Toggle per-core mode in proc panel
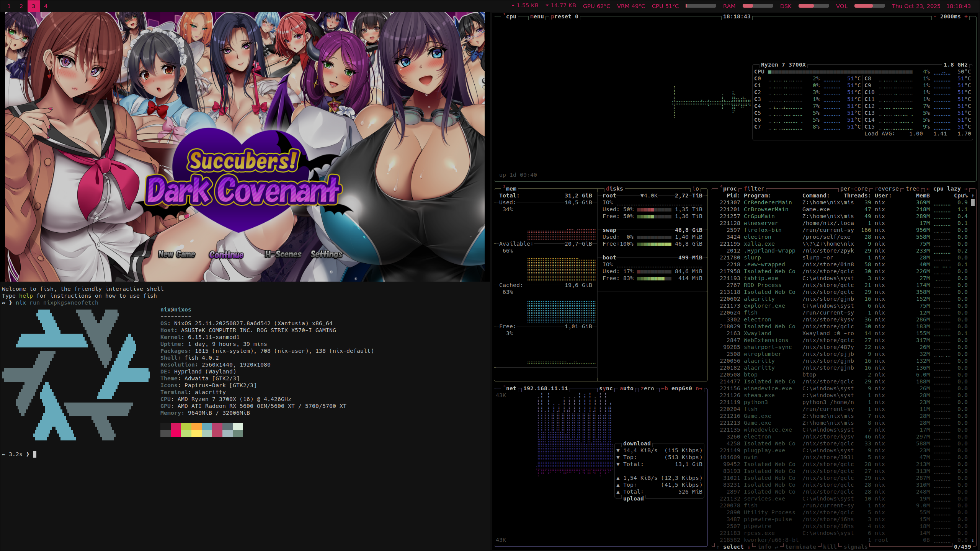 click(x=854, y=189)
